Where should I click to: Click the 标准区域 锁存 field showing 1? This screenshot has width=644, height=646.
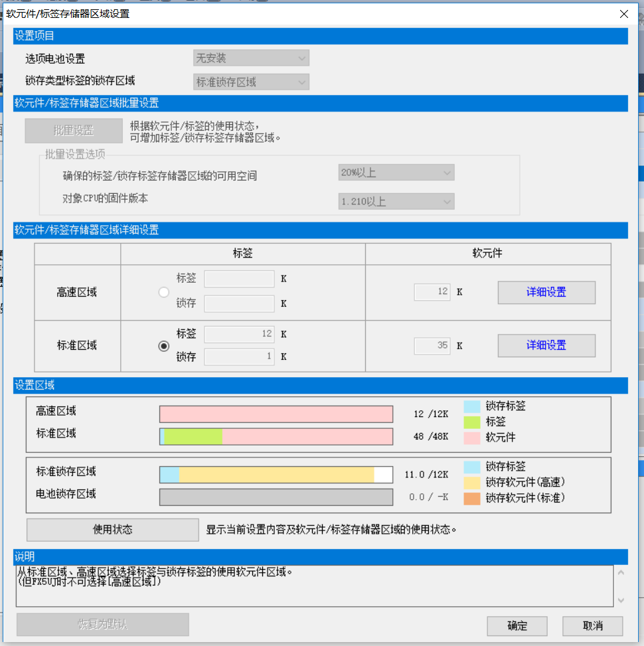coord(239,357)
